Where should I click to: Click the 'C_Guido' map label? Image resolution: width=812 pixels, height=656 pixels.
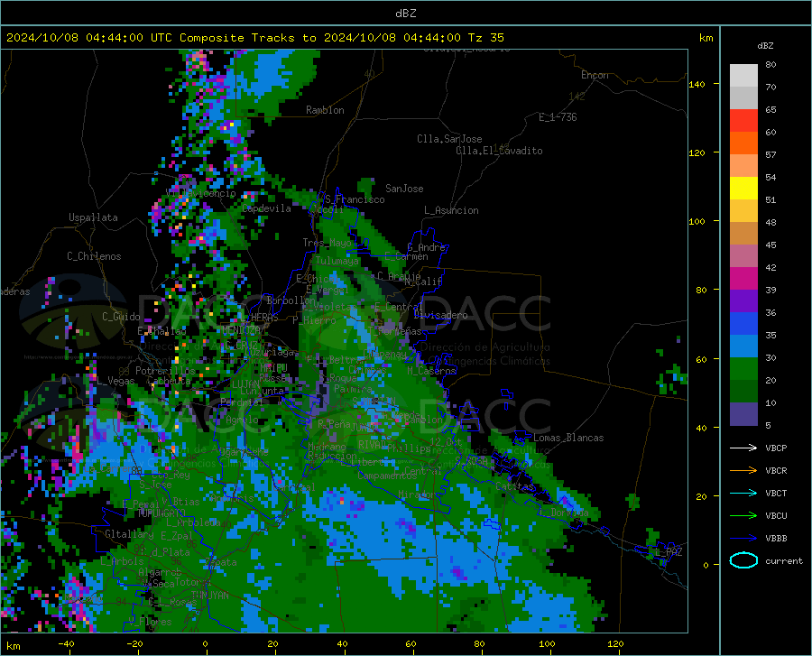point(121,317)
